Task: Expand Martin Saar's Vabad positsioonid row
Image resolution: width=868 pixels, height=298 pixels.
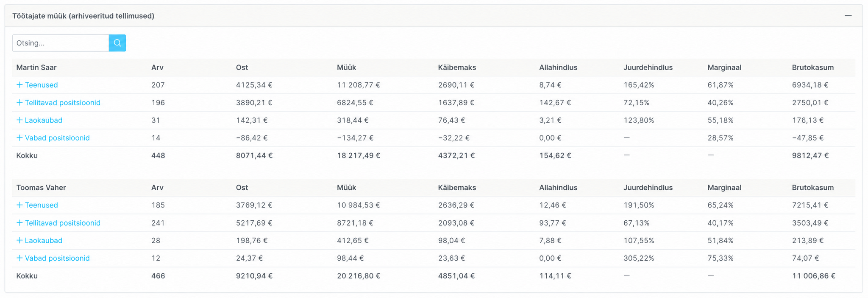Action: (53, 138)
